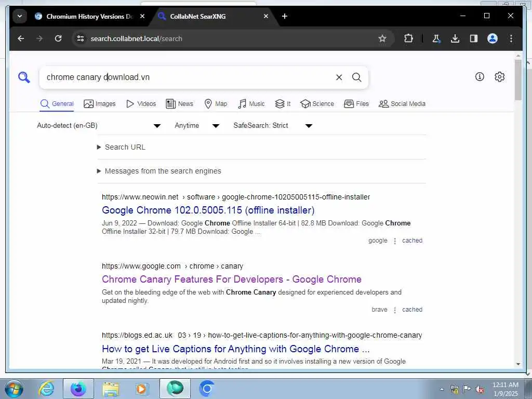Click the muted volume tray icon
Image resolution: width=532 pixels, height=399 pixels.
click(x=480, y=389)
